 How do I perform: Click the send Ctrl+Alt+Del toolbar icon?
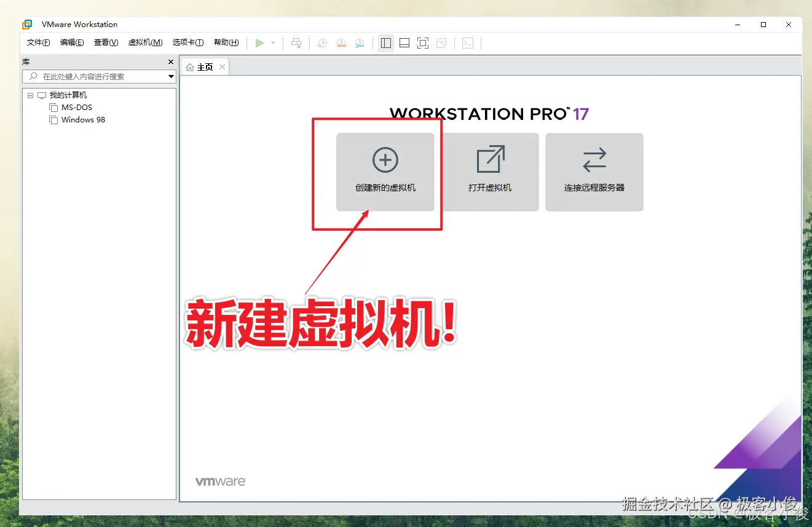(x=296, y=42)
